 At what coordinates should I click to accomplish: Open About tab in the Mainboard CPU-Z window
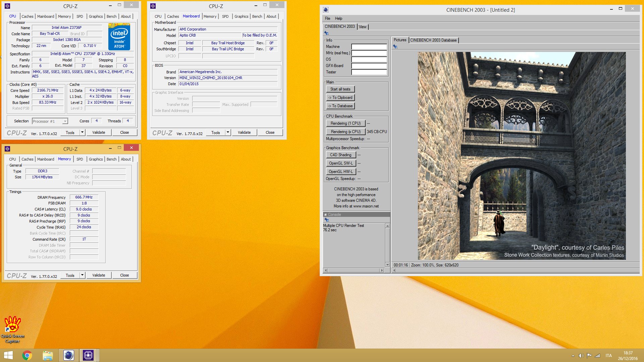coord(272,16)
